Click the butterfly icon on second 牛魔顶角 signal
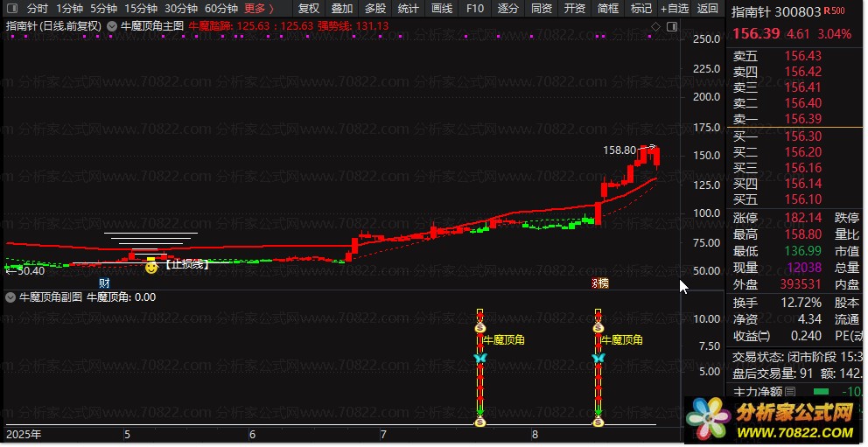The width and height of the screenshot is (868, 447). pos(598,358)
